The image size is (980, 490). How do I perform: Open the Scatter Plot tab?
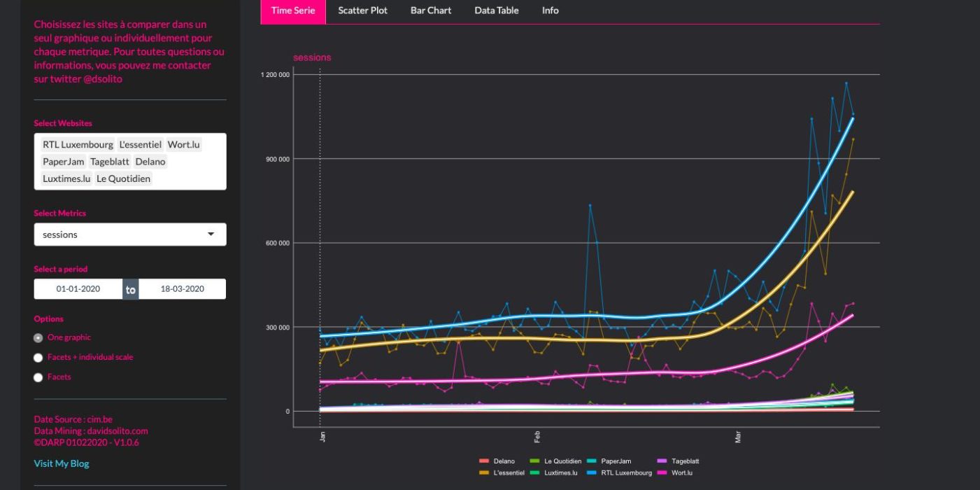(362, 10)
